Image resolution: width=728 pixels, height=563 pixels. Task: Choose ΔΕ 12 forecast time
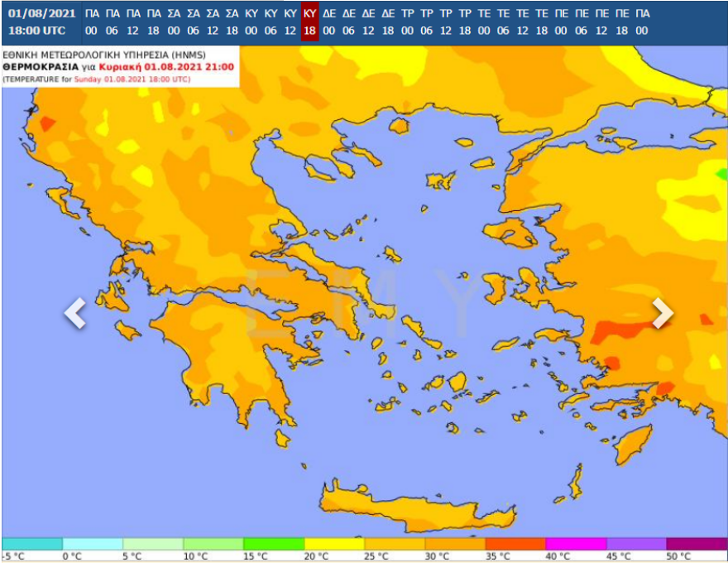click(x=368, y=22)
